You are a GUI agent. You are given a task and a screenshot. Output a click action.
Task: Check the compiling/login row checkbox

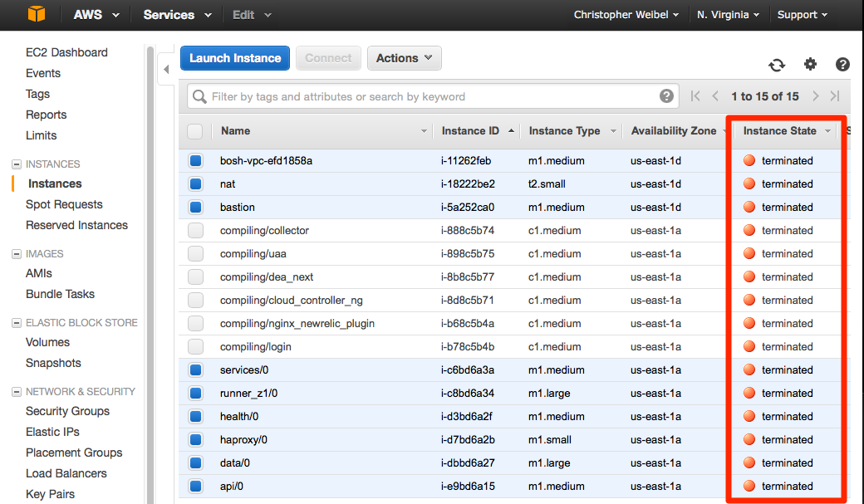[x=195, y=346]
